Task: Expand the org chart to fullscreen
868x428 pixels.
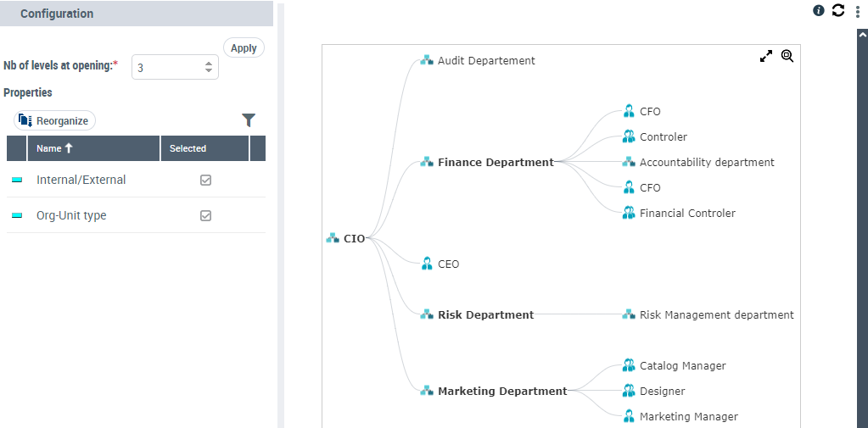Action: pos(766,56)
